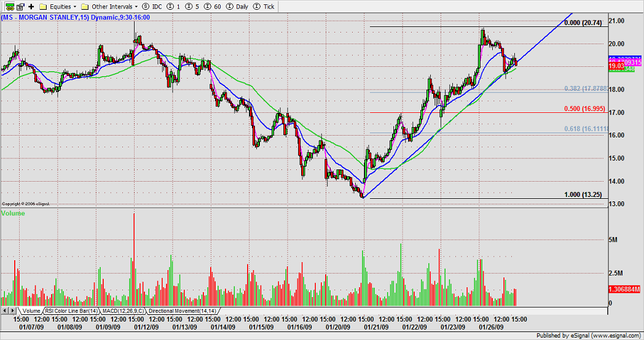Click the right tab scroll arrow
644x340 pixels.
pyautogui.click(x=12, y=311)
